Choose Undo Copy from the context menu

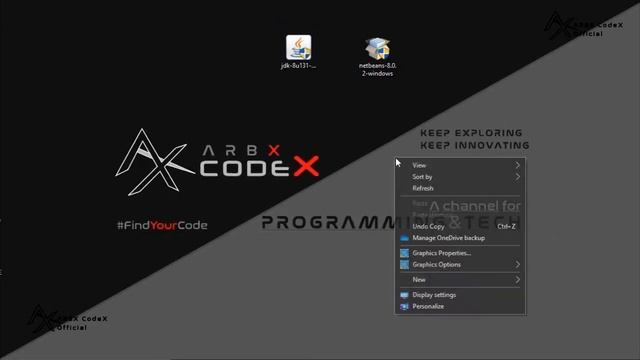[x=460, y=226]
